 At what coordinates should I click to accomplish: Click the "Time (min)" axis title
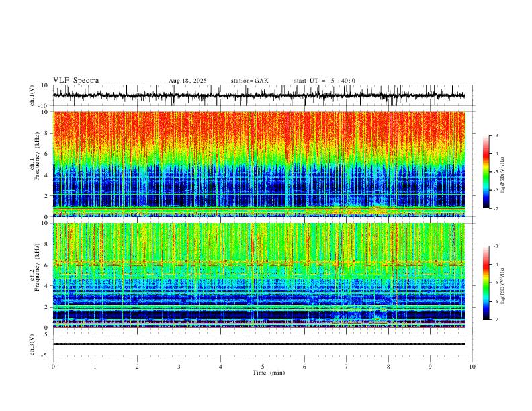[269, 373]
